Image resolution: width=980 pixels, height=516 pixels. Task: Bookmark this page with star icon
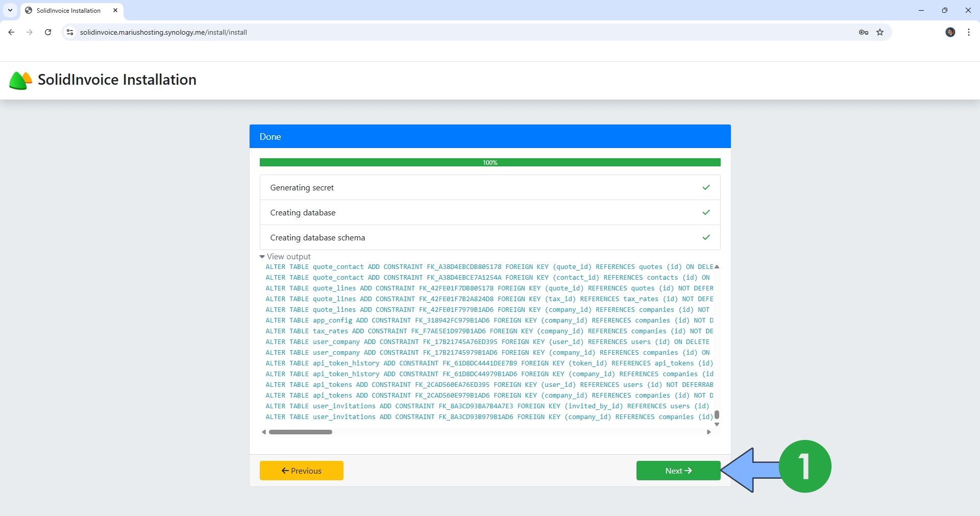pyautogui.click(x=880, y=32)
